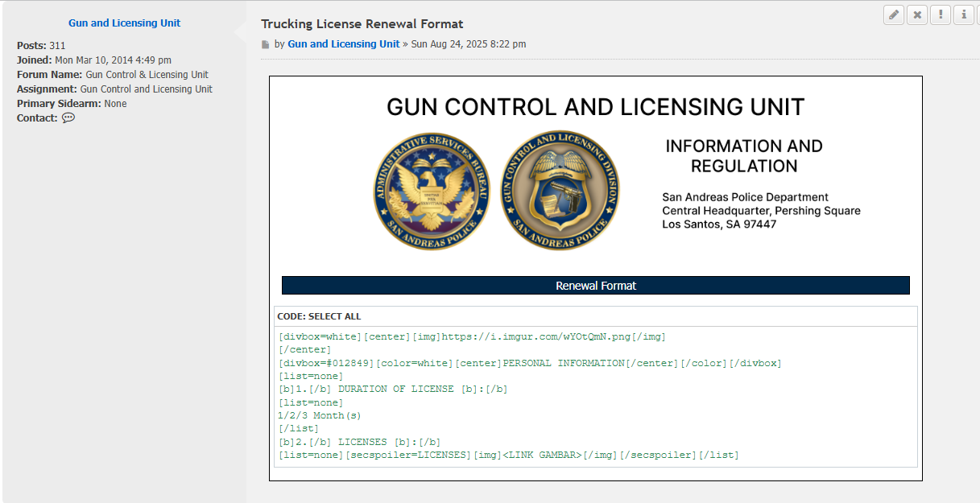Click the Los Santos, SA 97447 line
980x503 pixels.
(719, 225)
